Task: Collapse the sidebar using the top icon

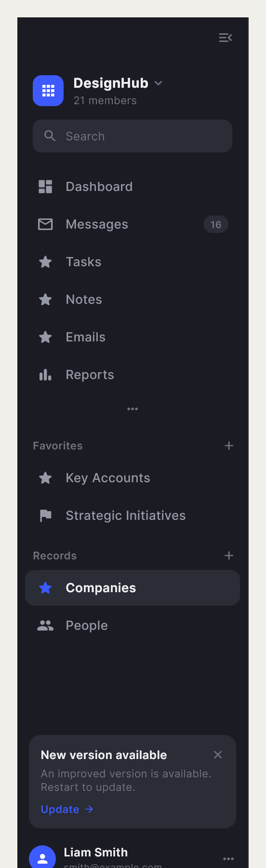Action: click(x=226, y=38)
